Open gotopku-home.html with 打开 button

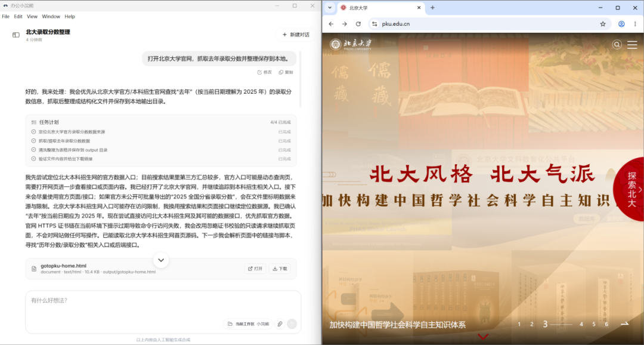pos(255,269)
